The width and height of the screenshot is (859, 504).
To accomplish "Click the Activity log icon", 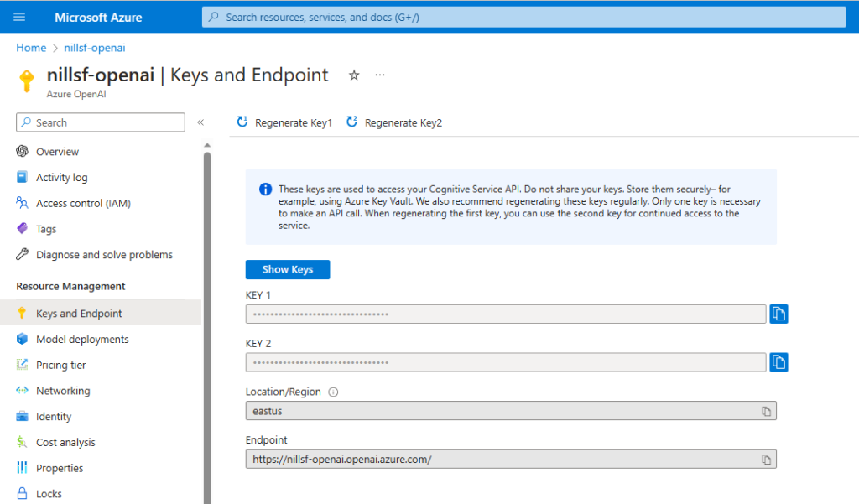I will 22,177.
